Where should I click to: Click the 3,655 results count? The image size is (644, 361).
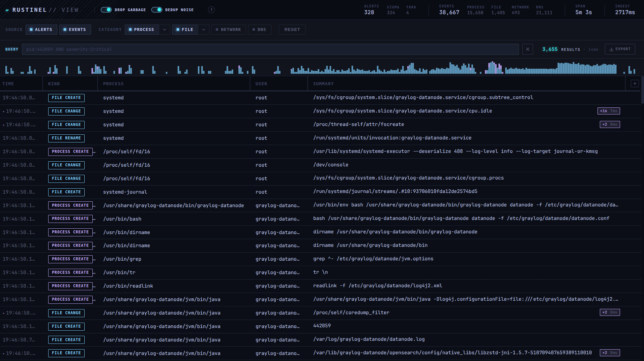coord(550,49)
